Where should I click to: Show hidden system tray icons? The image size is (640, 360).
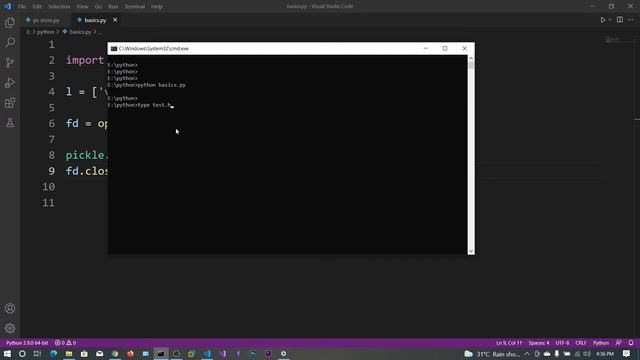[527, 353]
